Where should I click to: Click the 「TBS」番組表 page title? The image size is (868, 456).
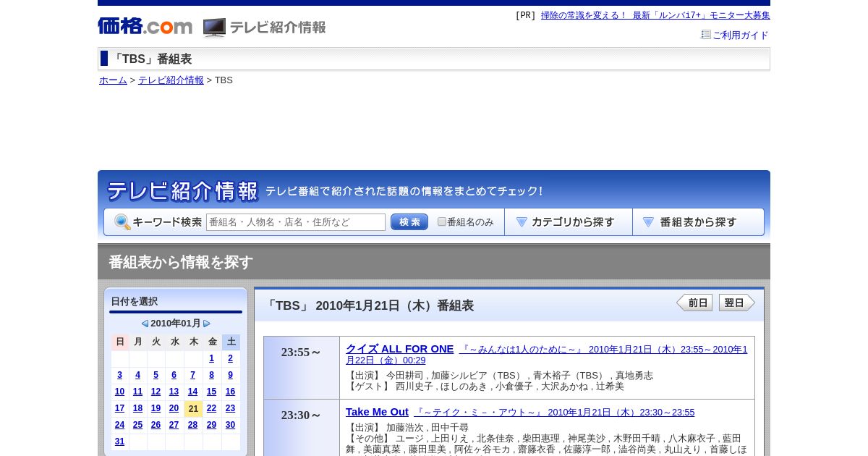pyautogui.click(x=151, y=59)
